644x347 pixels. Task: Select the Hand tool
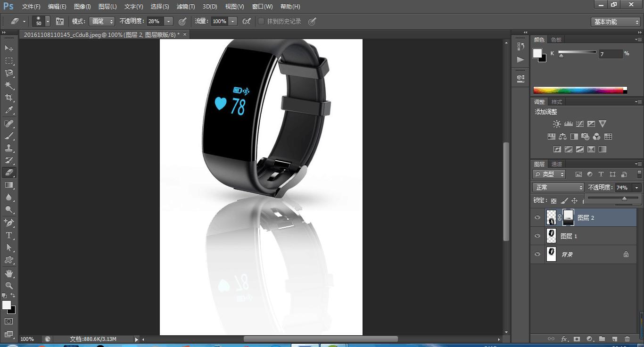[x=9, y=273]
